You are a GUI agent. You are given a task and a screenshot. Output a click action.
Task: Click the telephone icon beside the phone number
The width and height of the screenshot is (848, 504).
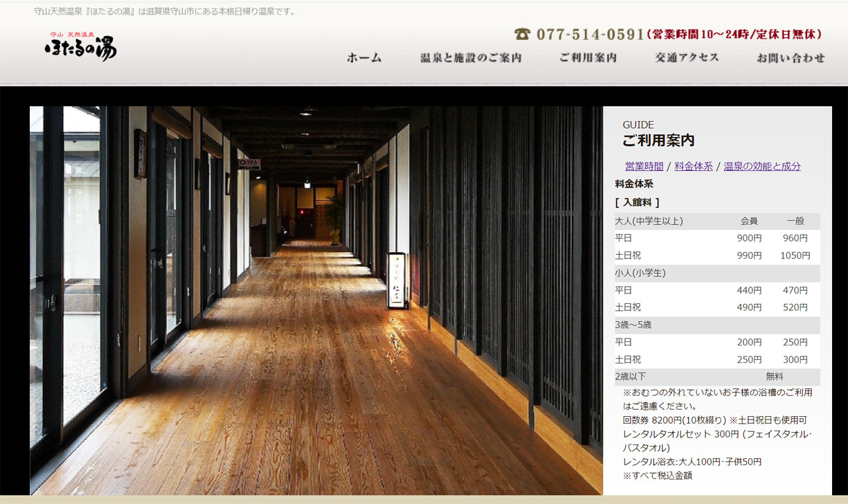point(522,34)
